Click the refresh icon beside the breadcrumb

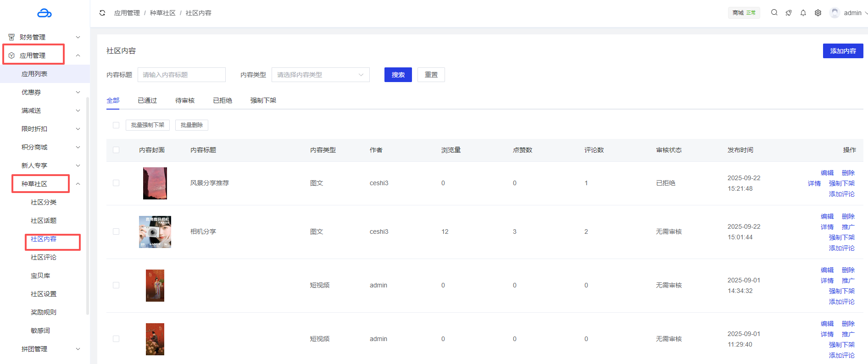pyautogui.click(x=102, y=13)
